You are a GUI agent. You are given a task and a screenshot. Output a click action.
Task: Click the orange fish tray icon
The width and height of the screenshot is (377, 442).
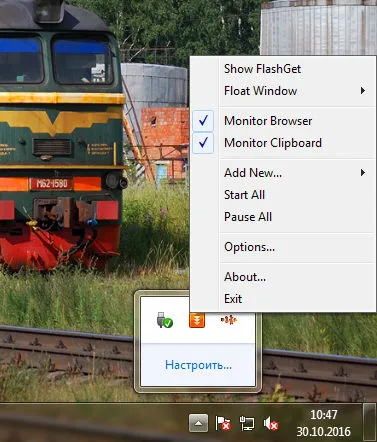click(229, 320)
